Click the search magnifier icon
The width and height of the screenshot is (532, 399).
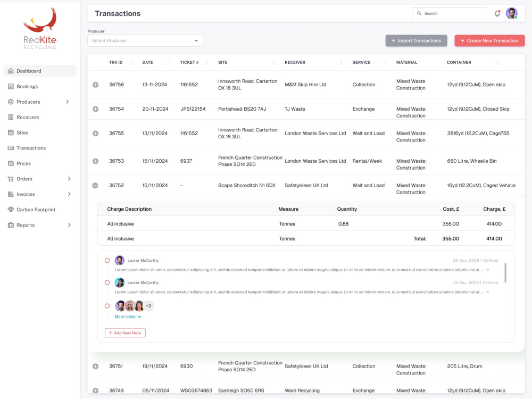click(419, 13)
